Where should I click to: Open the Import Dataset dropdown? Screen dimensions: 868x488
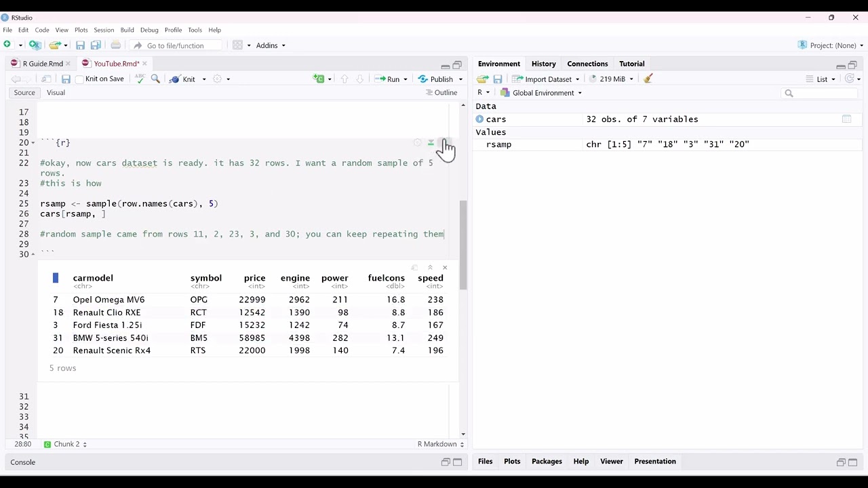pyautogui.click(x=547, y=79)
